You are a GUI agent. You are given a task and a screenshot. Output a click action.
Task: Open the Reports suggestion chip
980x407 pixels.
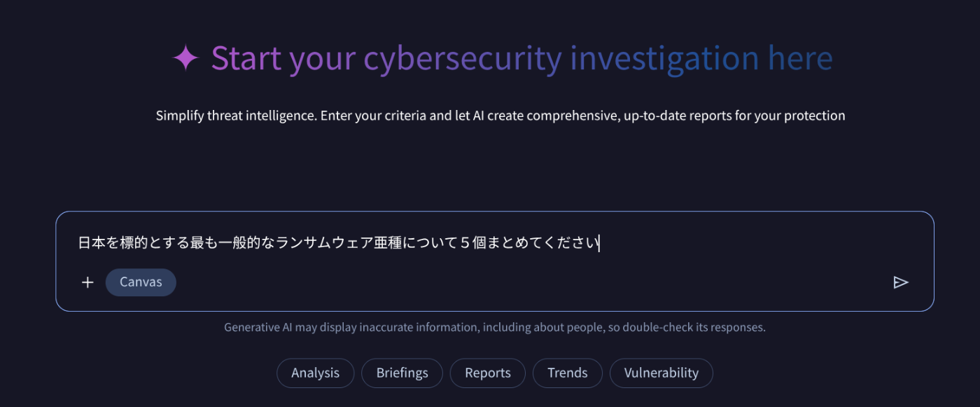487,373
